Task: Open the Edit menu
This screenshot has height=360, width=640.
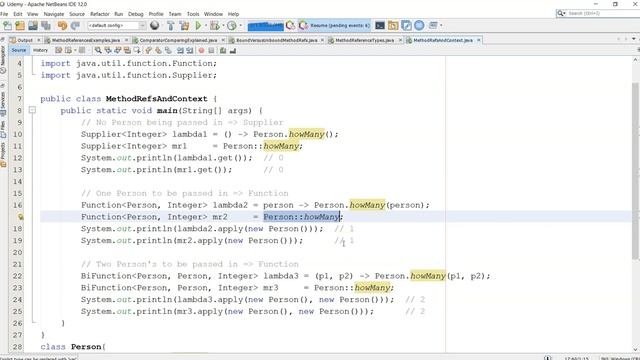Action: pos(18,14)
